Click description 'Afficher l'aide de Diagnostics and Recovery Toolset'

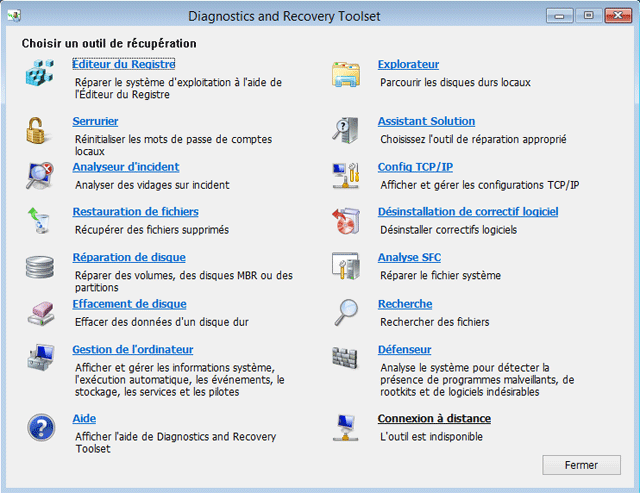tap(176, 443)
